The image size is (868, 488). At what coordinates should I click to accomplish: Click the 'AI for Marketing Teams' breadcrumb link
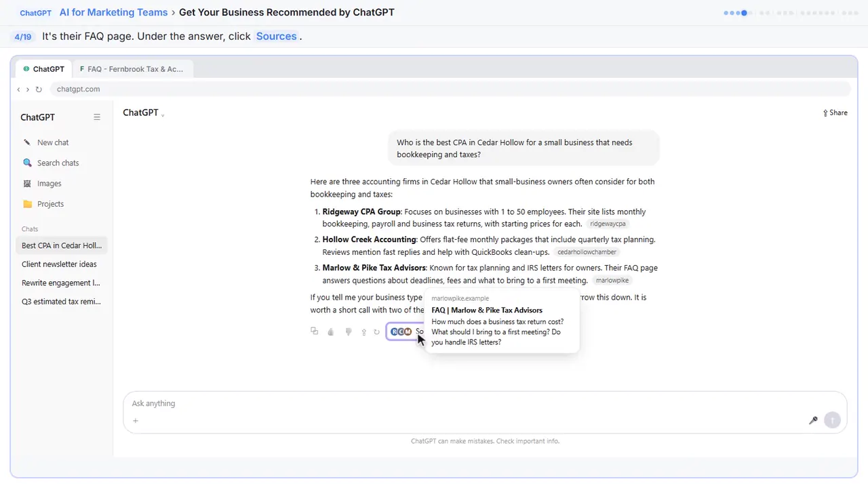[x=113, y=12]
